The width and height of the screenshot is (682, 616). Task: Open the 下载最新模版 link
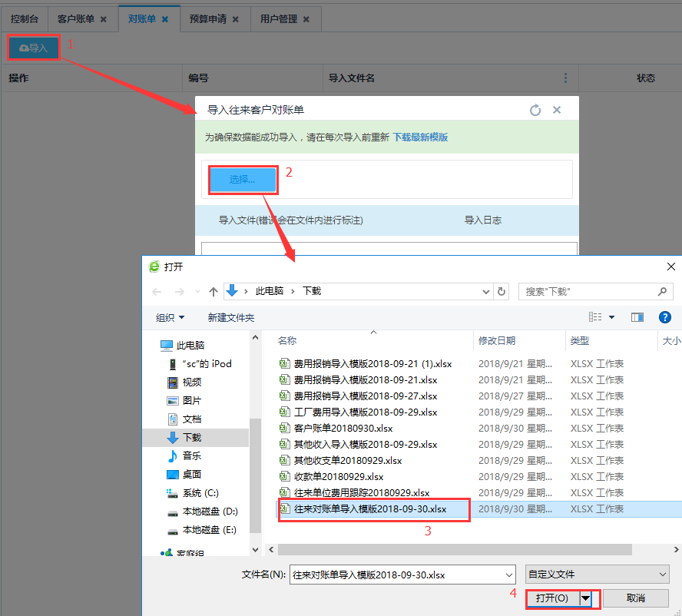pos(420,137)
